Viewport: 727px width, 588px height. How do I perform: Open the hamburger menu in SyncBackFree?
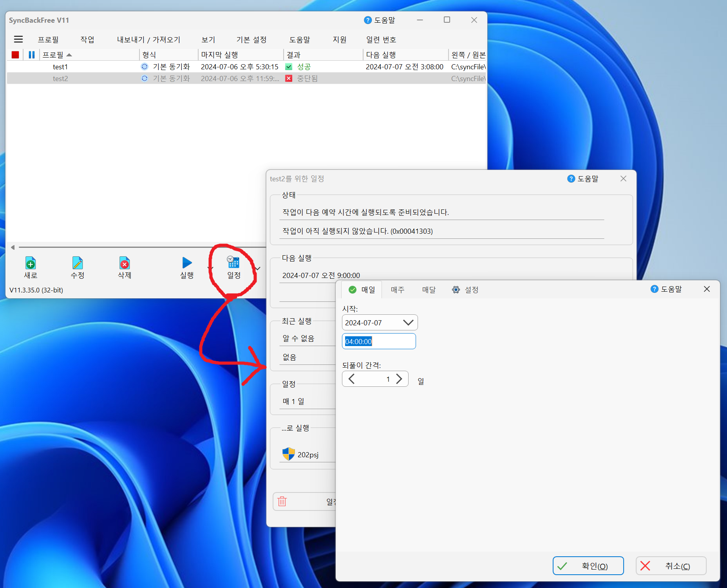(18, 39)
